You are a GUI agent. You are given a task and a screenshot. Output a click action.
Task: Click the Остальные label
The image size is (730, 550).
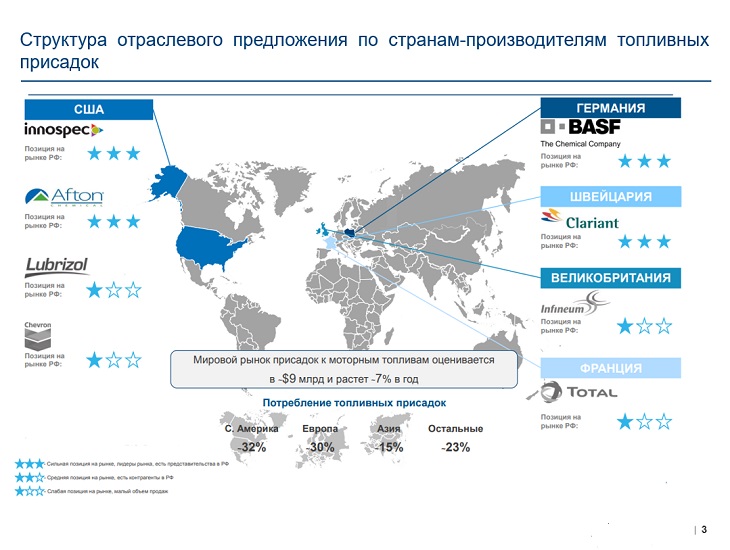[455, 428]
